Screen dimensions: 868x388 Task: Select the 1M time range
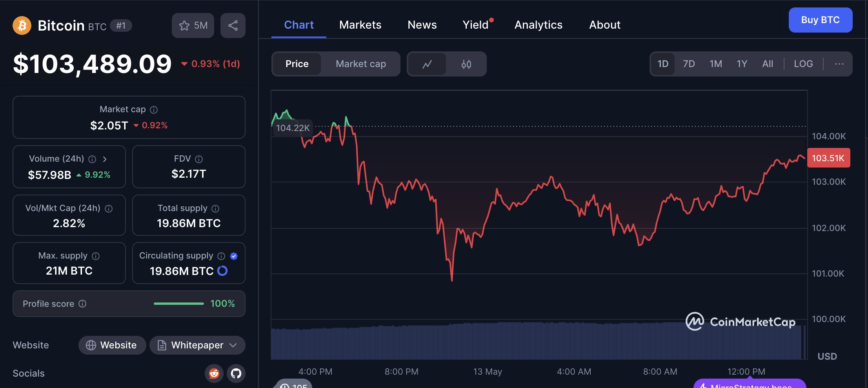pos(716,64)
